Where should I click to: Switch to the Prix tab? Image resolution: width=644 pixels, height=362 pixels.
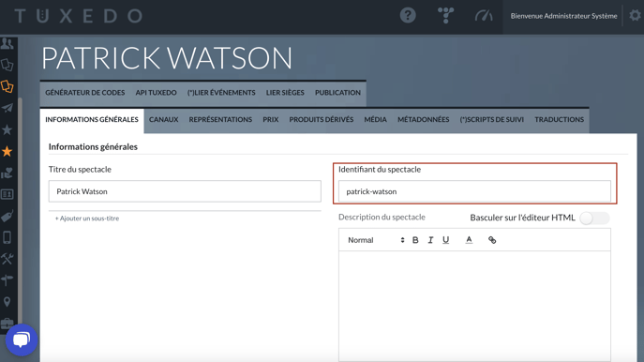[x=271, y=119]
